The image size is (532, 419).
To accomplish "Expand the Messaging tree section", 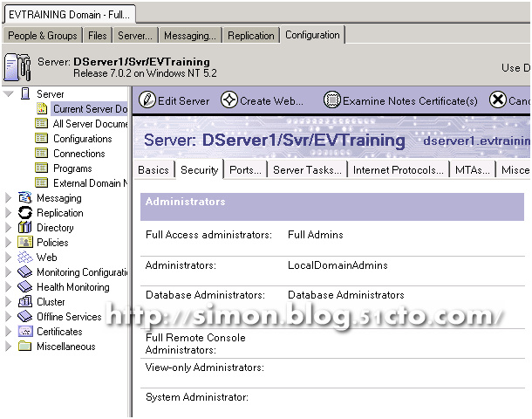I will coord(9,197).
